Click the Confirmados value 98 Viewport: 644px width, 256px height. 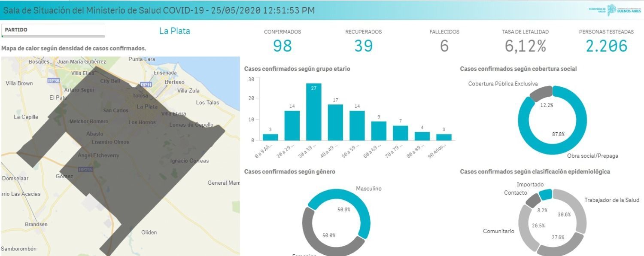pos(282,46)
